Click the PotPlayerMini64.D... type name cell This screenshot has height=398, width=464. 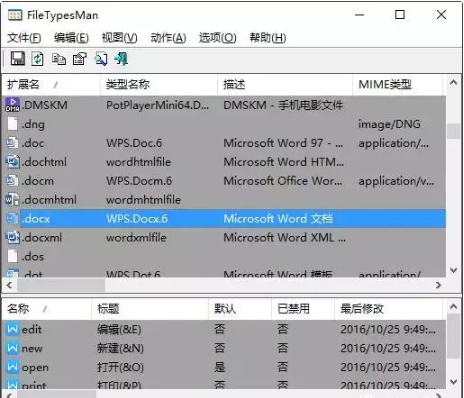click(157, 105)
